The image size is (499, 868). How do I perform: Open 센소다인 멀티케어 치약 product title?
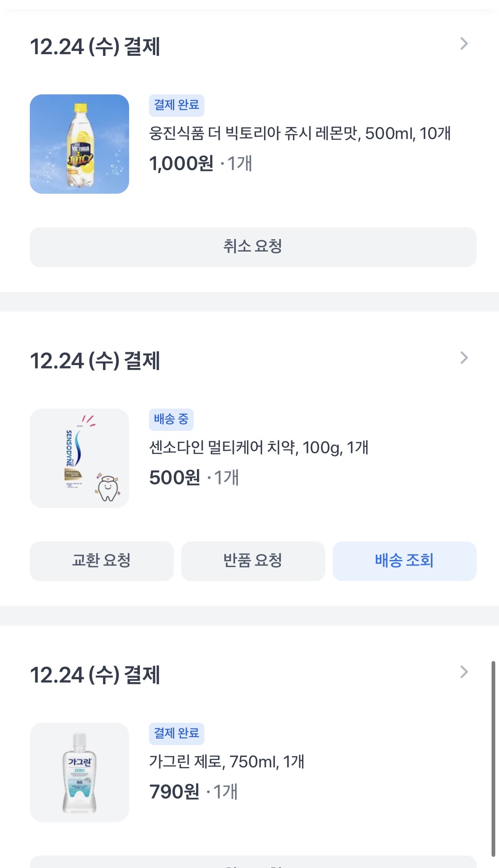[x=259, y=447]
